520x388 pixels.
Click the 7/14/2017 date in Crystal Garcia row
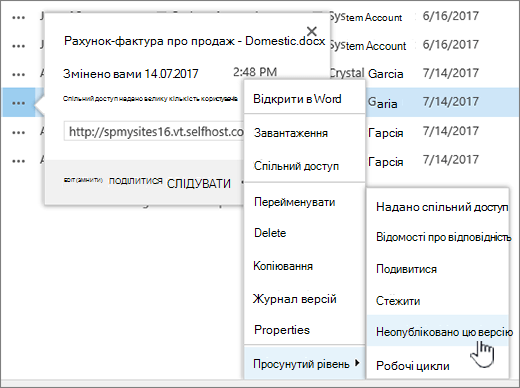point(450,73)
